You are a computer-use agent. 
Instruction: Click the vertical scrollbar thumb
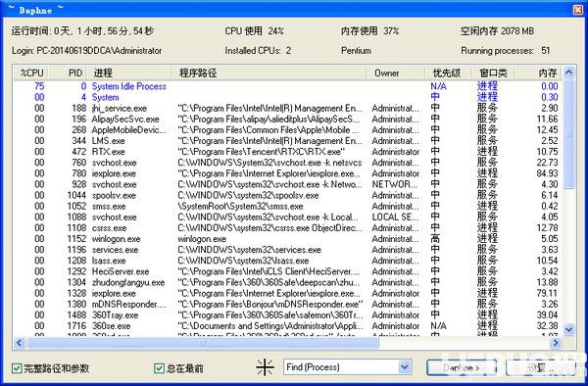click(568, 133)
